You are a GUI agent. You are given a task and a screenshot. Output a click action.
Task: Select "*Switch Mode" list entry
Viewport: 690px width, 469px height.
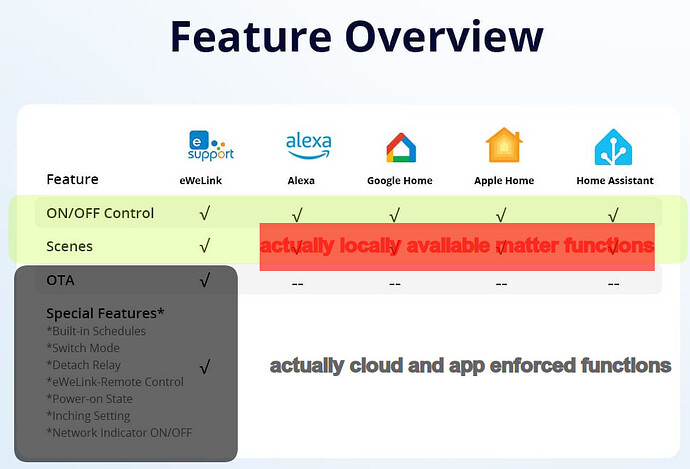(x=83, y=348)
